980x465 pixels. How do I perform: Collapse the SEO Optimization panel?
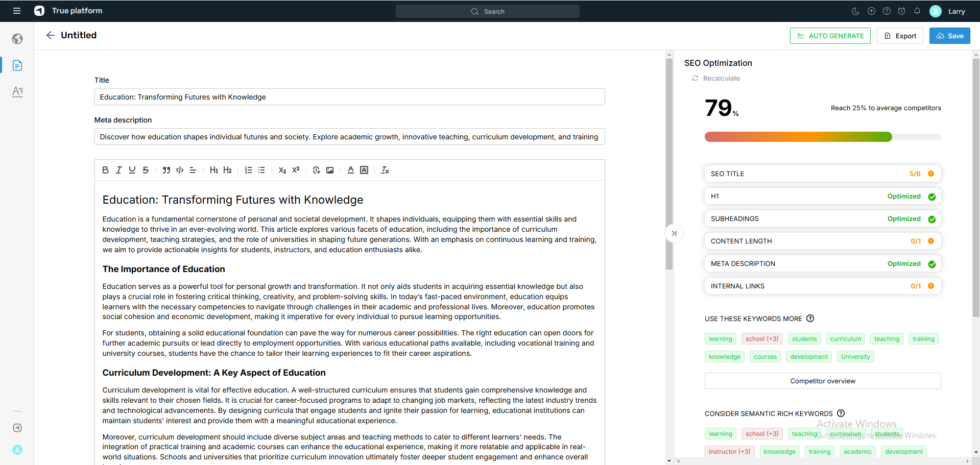[674, 233]
